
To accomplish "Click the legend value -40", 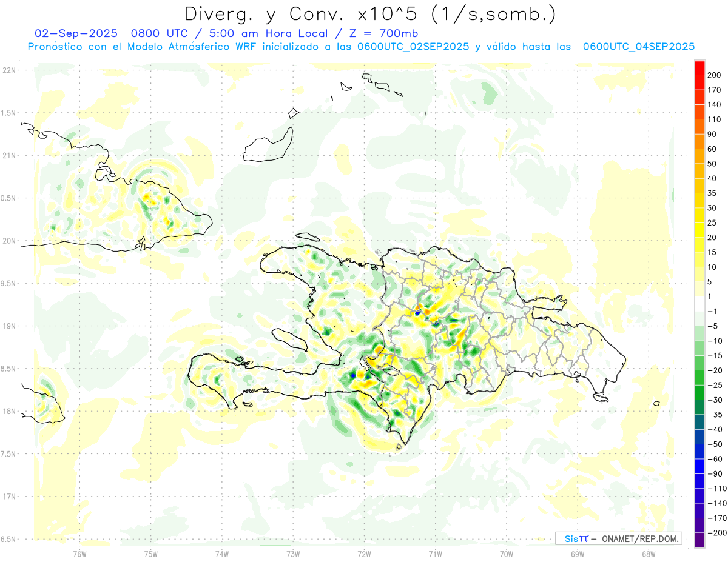I will coord(715,429).
